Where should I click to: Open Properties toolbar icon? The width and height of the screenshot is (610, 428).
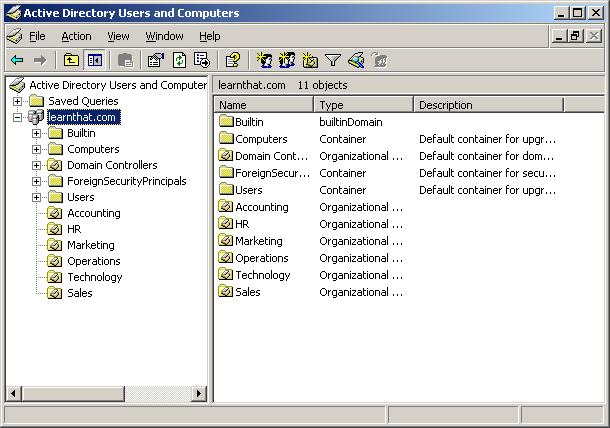click(156, 60)
